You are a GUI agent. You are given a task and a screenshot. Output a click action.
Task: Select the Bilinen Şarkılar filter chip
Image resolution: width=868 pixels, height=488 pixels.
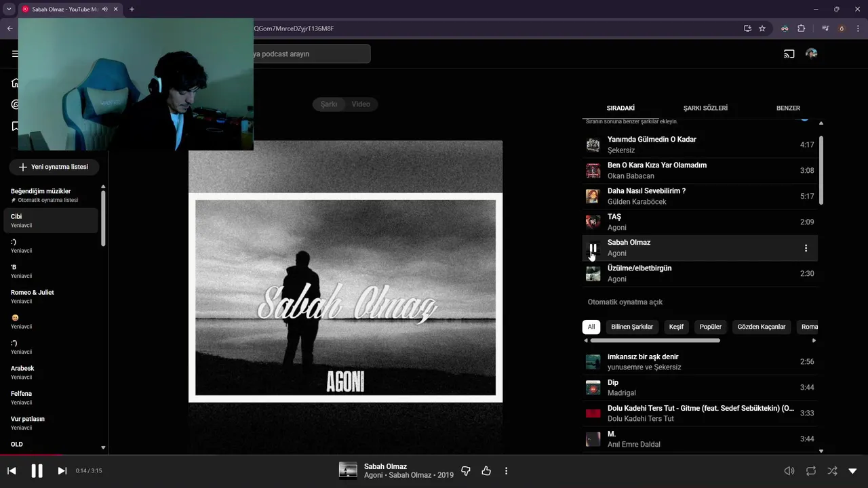click(x=632, y=327)
